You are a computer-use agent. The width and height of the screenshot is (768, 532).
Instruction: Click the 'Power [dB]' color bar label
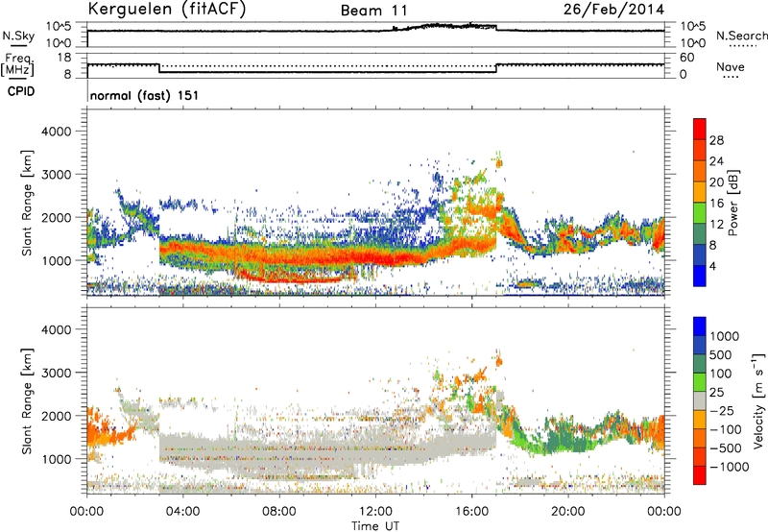click(x=732, y=203)
